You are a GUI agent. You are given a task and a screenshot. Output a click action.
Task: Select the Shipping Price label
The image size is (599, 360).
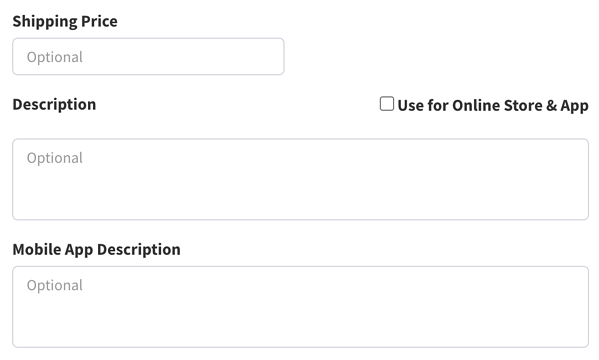[65, 21]
